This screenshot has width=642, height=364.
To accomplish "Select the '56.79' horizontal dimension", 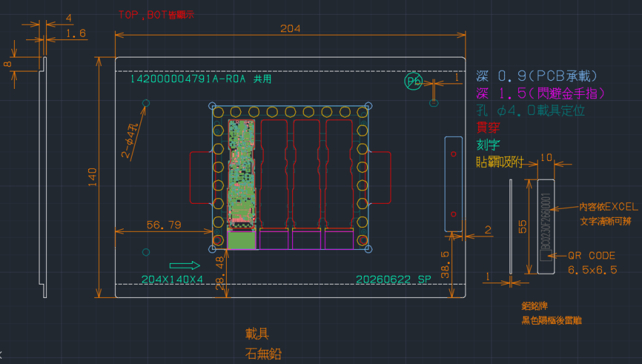I will [164, 225].
